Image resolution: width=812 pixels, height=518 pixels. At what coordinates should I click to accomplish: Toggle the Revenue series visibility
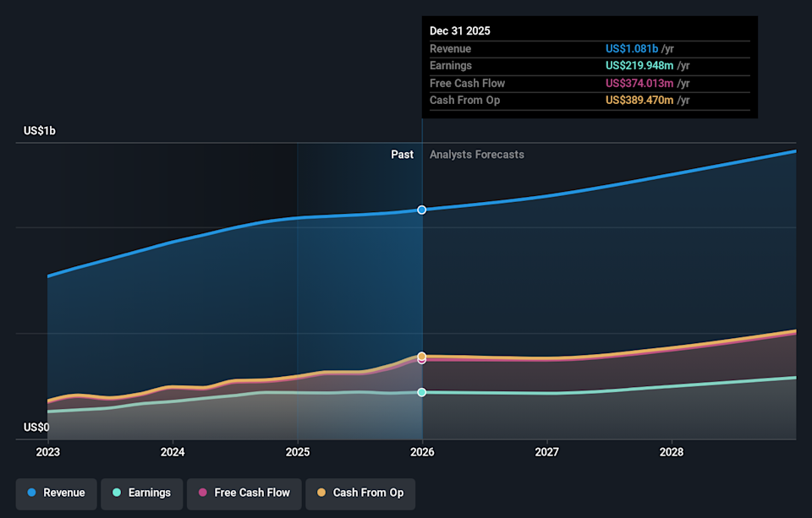point(56,493)
